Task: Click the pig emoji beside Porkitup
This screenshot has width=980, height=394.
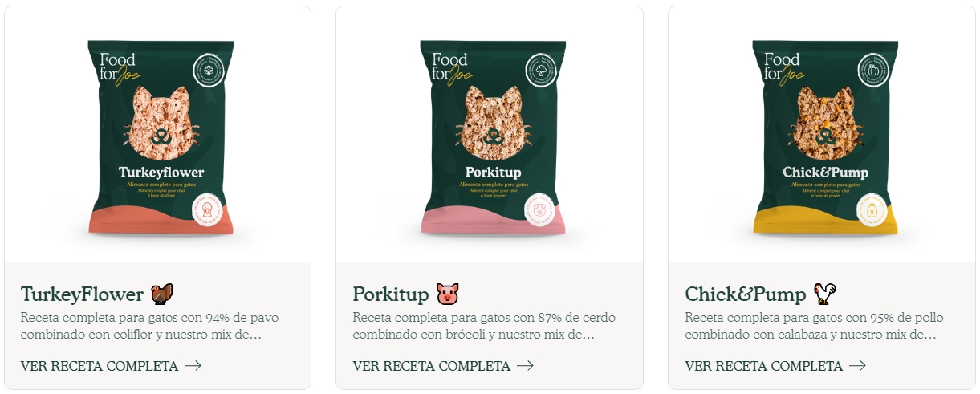Action: point(447,294)
